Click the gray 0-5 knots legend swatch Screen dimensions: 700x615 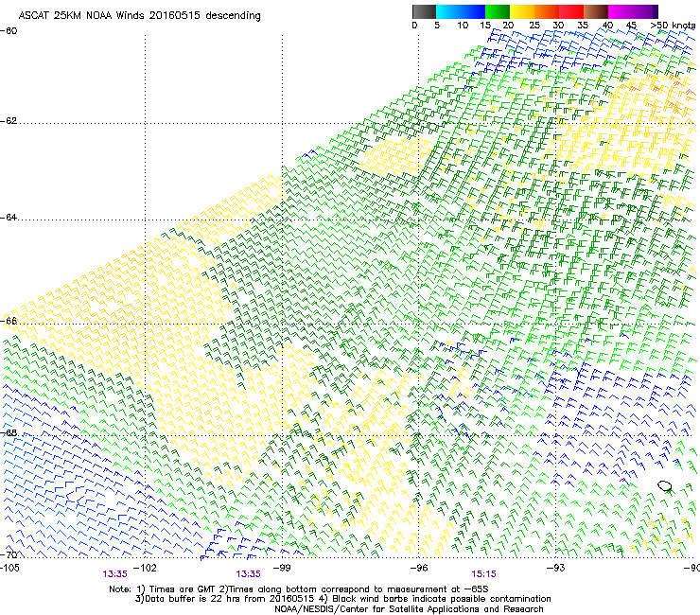424,11
